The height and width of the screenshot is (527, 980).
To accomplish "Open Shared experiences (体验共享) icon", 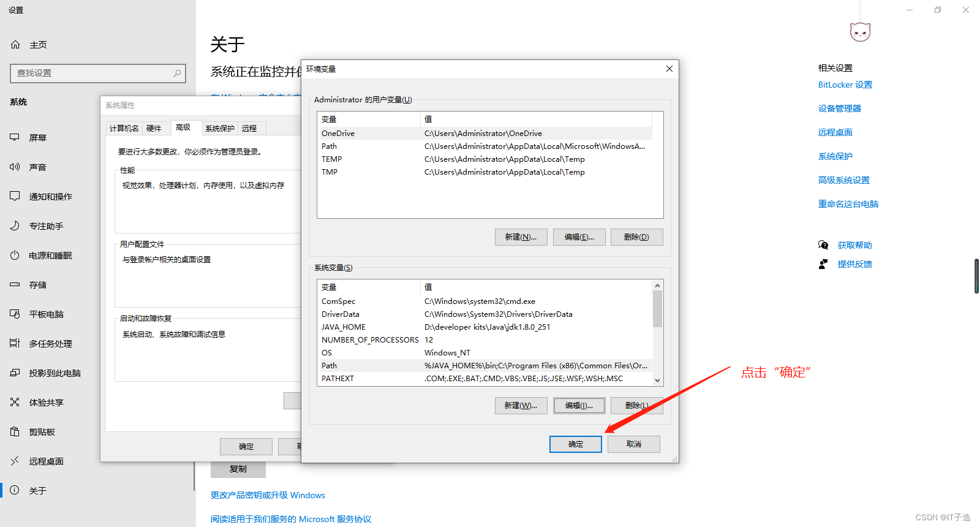I will 15,402.
